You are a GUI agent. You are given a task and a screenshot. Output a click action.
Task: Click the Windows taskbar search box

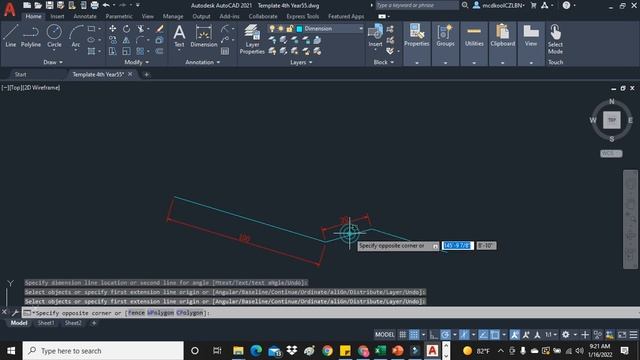pos(103,351)
